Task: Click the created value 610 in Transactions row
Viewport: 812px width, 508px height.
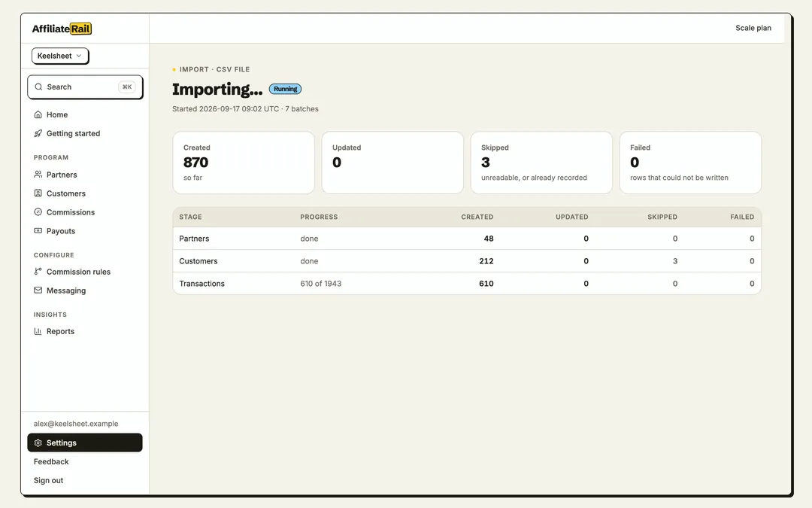Action: (x=486, y=284)
